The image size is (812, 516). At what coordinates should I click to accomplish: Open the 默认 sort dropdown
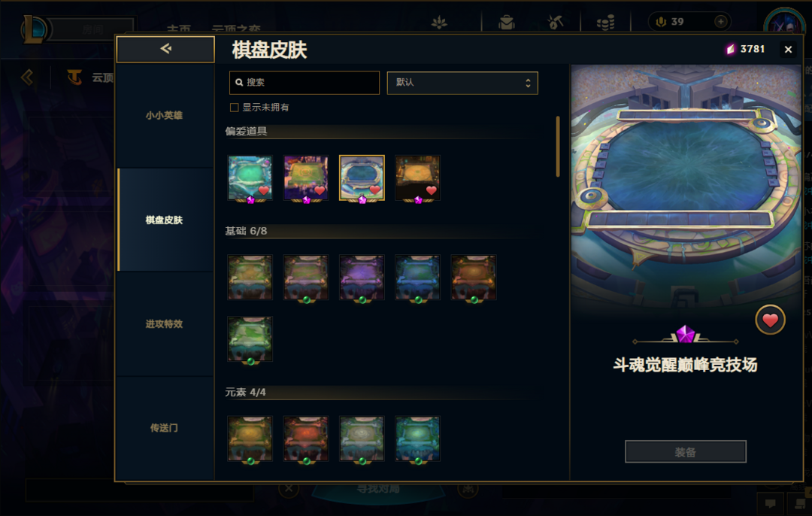coord(462,83)
